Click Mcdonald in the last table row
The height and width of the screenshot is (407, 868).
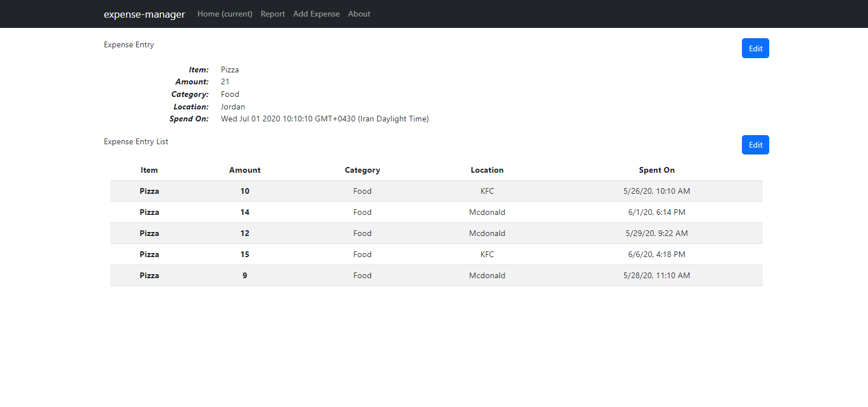click(487, 275)
